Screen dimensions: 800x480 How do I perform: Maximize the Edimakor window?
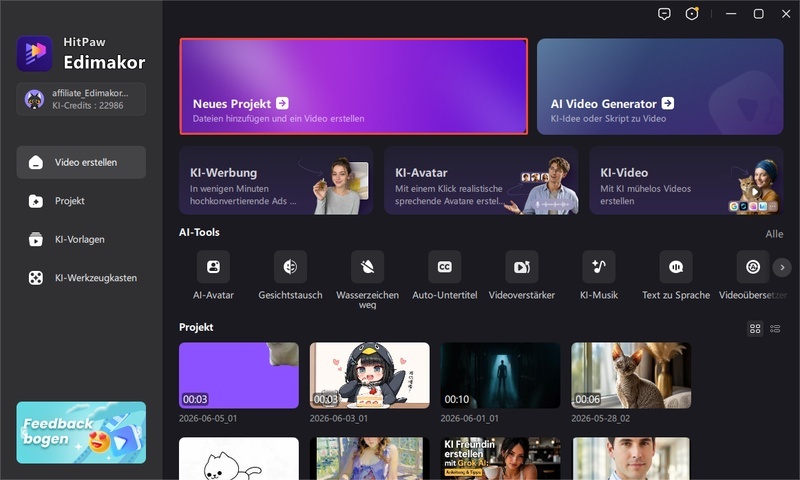[x=759, y=14]
